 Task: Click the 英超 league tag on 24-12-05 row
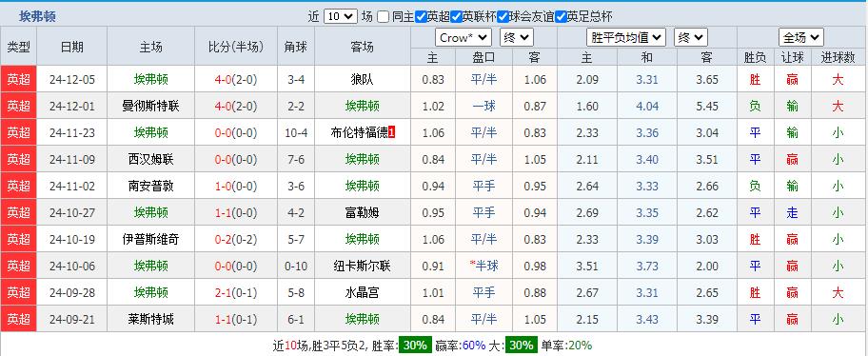[18, 79]
